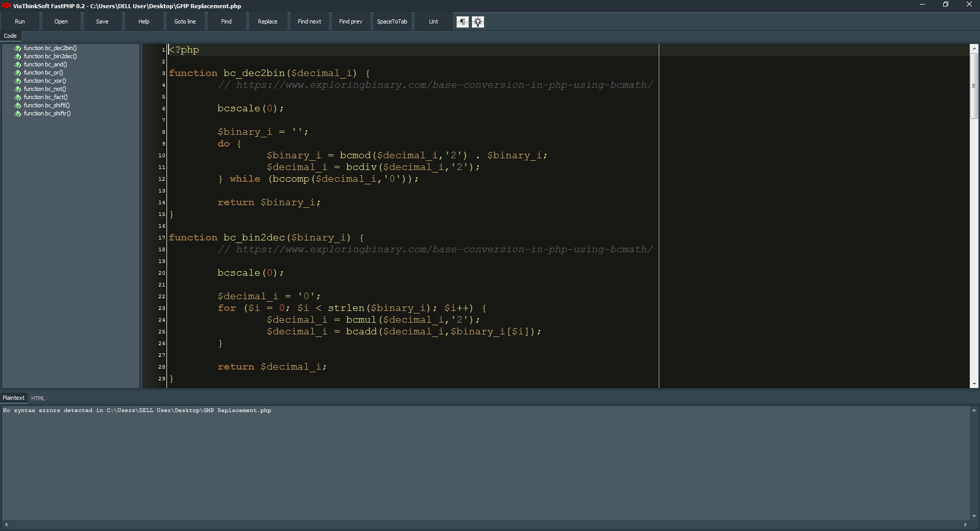The image size is (980, 531).
Task: Click the output panel scroll-down arrow
Action: tap(974, 516)
